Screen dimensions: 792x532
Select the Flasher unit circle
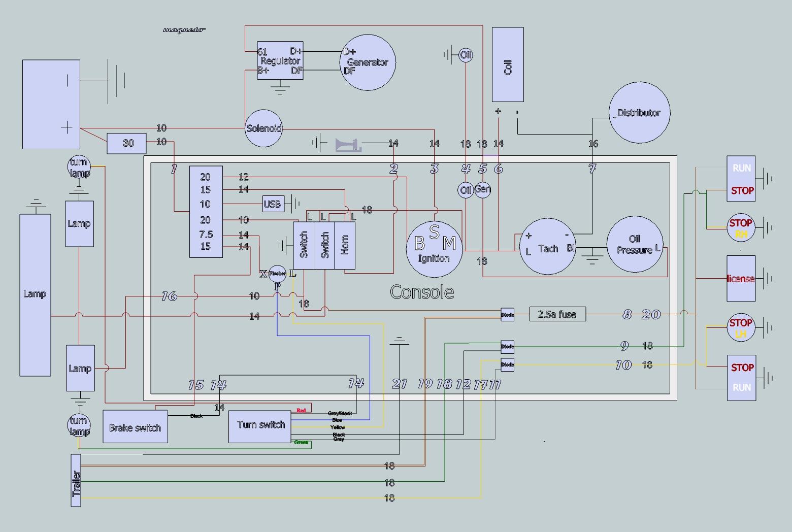click(x=277, y=274)
